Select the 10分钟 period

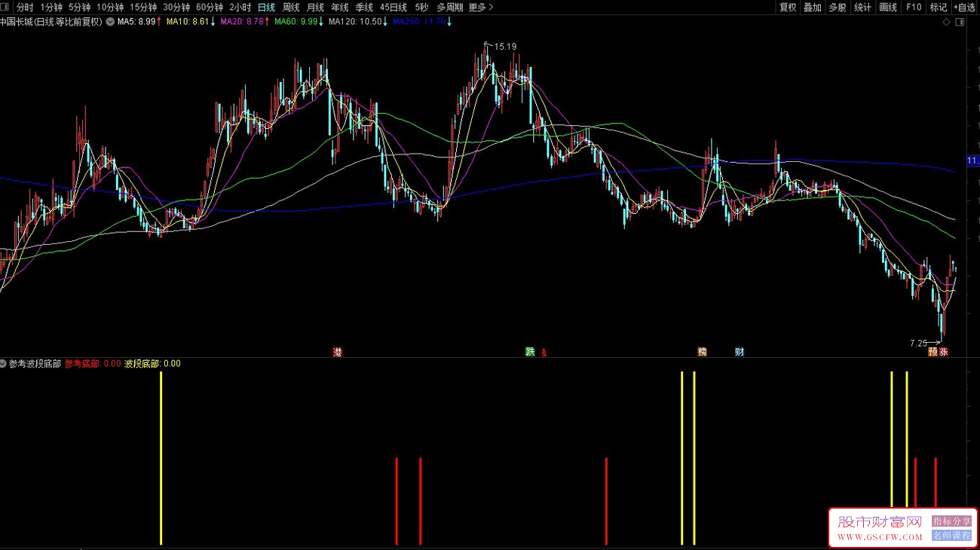[110, 8]
